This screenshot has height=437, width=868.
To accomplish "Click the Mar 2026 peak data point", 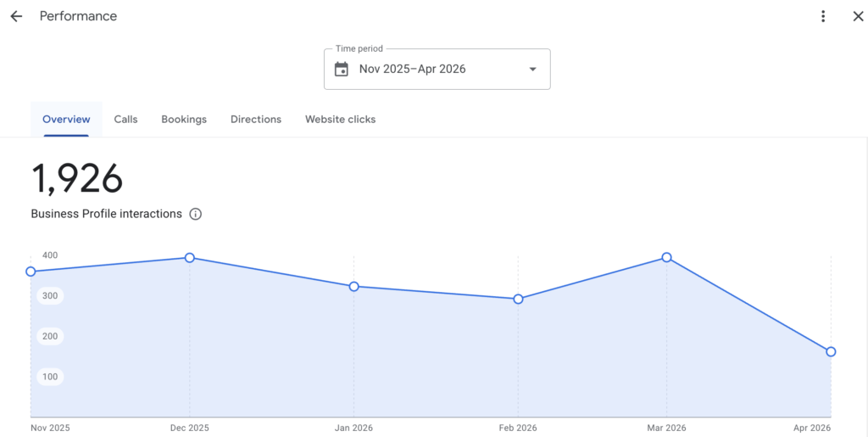I will [667, 258].
